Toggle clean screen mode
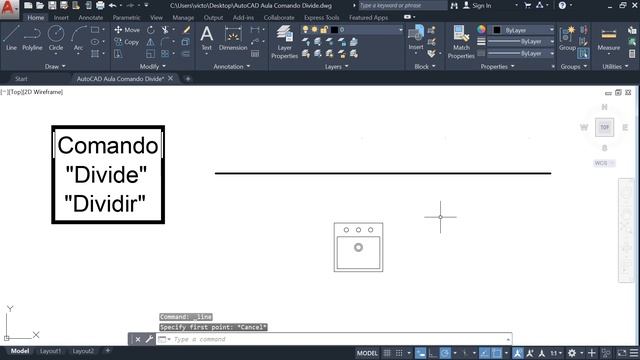This screenshot has width=640, height=360. tap(622, 353)
